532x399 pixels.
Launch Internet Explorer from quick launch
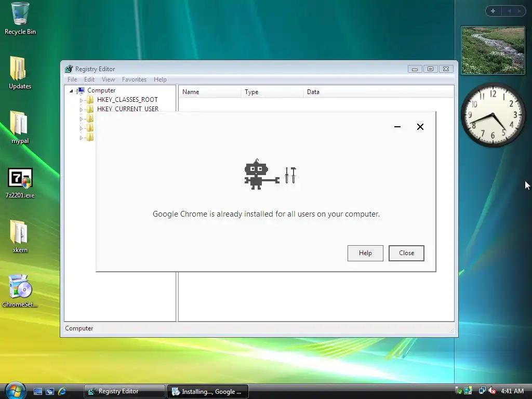pyautogui.click(x=62, y=391)
